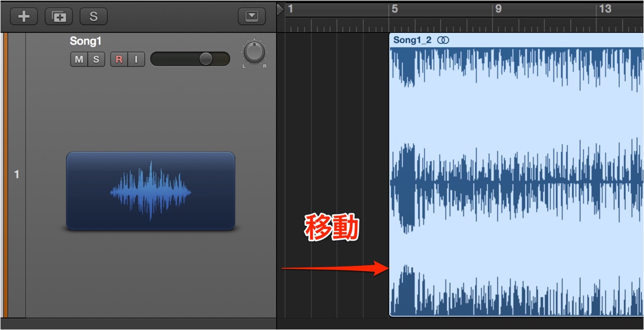Click bar 5 in the ruler
The image size is (644, 330).
pos(395,9)
